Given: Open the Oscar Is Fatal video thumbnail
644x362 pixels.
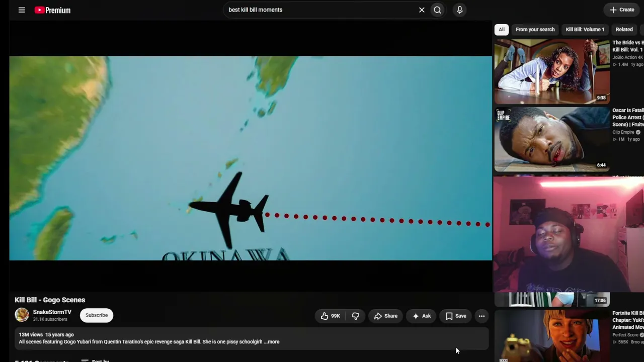Looking at the screenshot, I should 552,139.
